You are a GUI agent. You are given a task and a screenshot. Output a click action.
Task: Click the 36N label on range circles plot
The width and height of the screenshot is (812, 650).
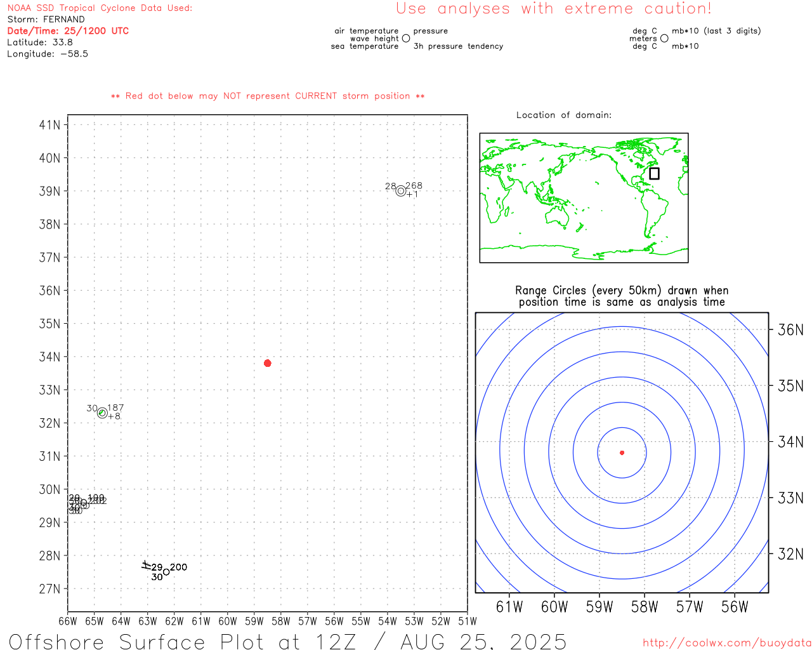790,329
